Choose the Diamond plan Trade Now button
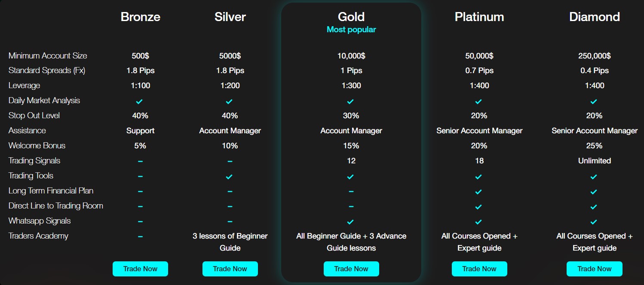 click(x=595, y=269)
